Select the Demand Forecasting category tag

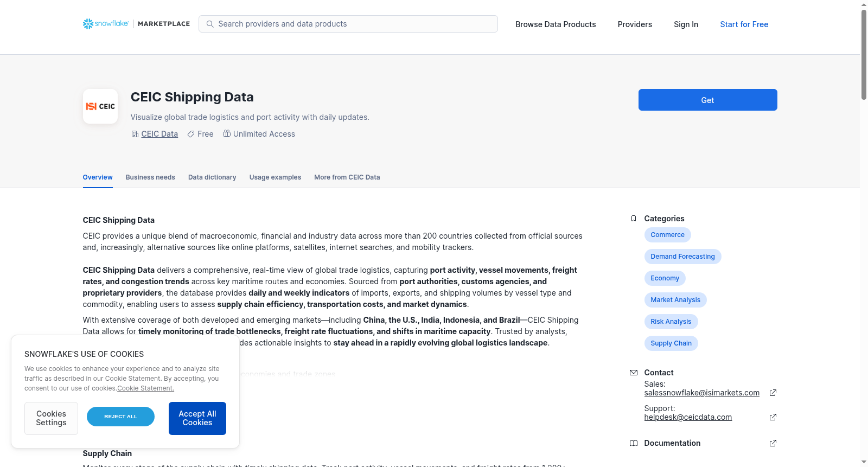(682, 257)
